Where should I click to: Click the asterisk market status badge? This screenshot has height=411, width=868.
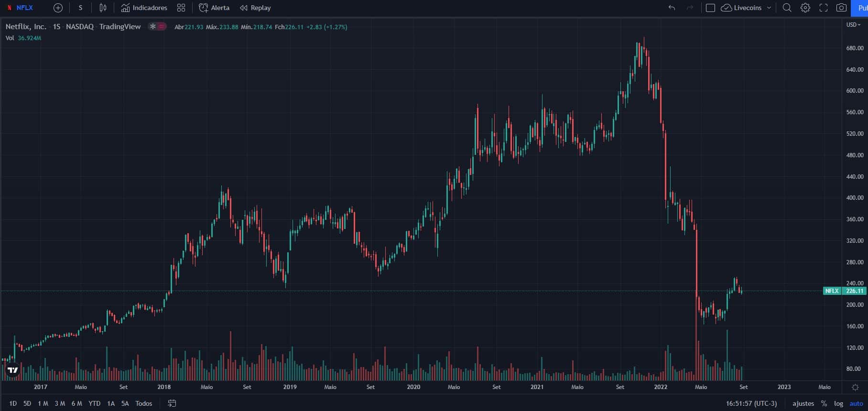(152, 27)
